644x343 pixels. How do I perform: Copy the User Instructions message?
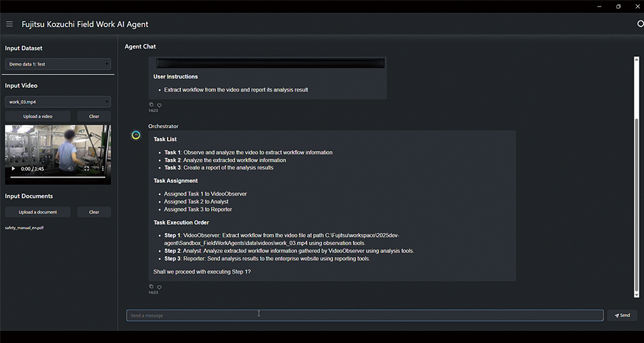point(151,105)
